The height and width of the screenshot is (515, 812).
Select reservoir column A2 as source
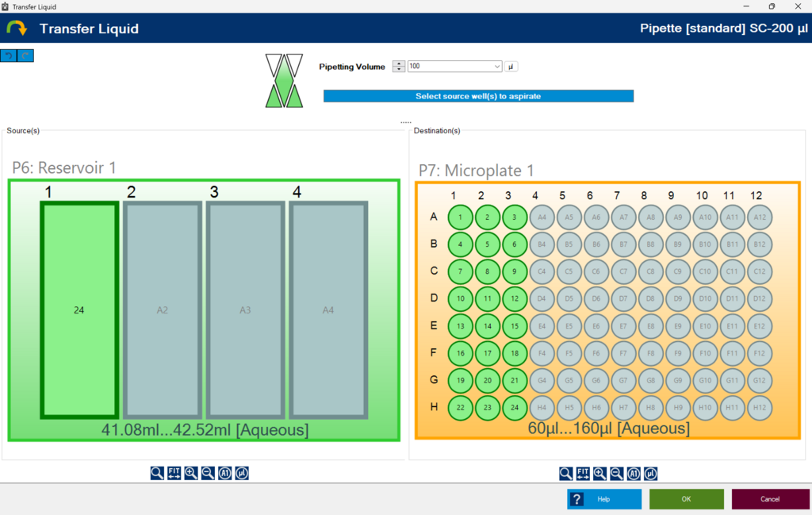[163, 310]
